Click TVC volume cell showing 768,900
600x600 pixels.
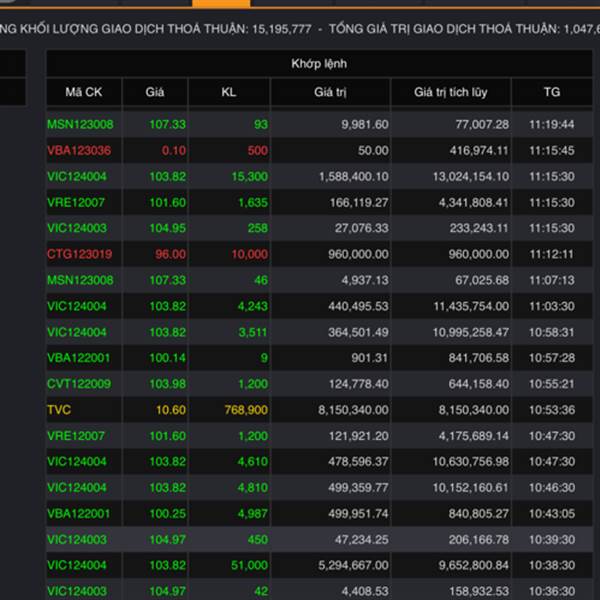[x=238, y=410]
